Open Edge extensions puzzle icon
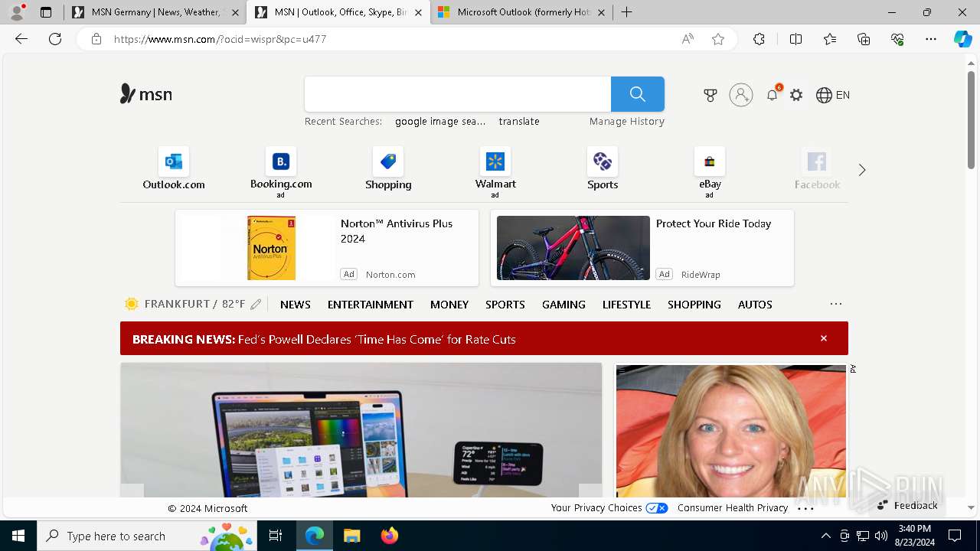The height and width of the screenshot is (551, 980). (759, 39)
